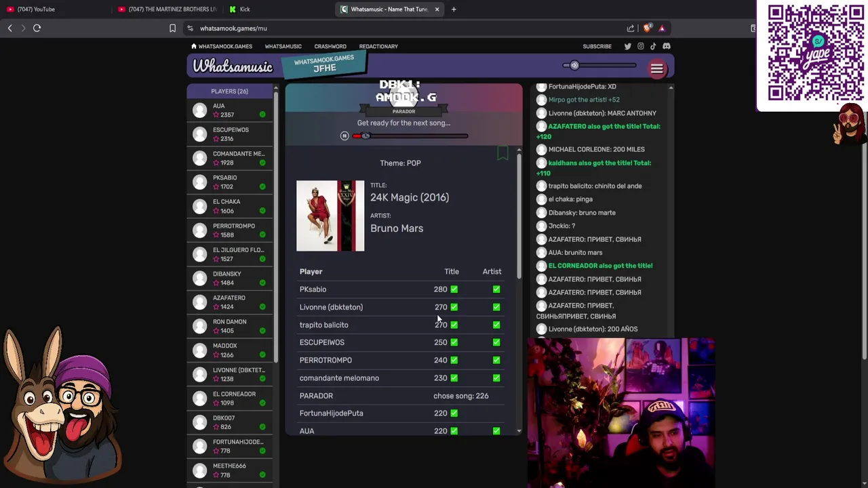This screenshot has height=488, width=868.
Task: Click the results table scroll down arrow
Action: pos(519,431)
